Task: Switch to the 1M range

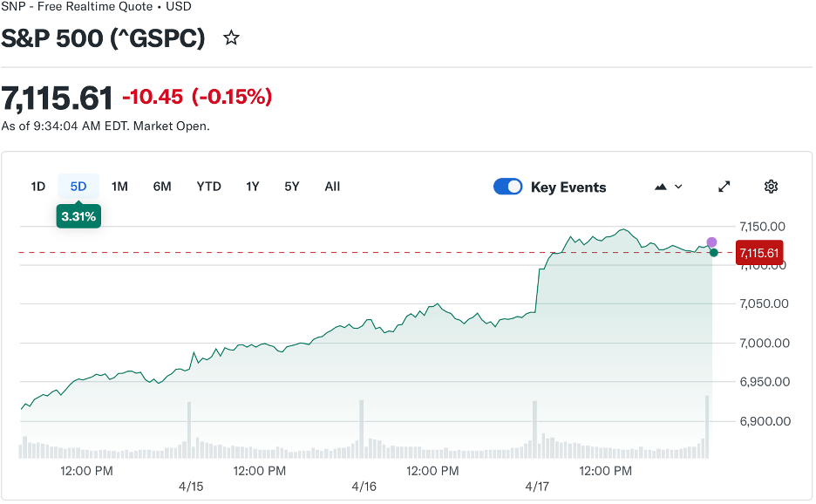Action: [119, 187]
